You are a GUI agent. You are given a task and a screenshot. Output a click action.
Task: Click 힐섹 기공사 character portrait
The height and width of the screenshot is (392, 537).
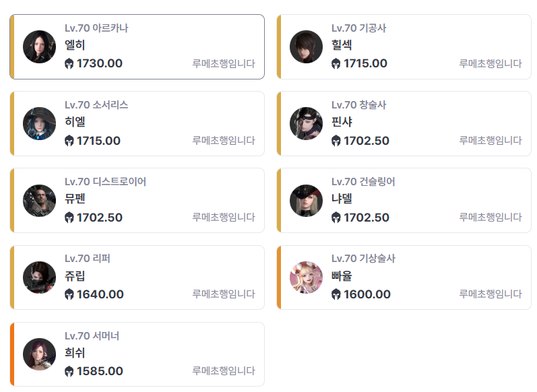[x=306, y=47]
